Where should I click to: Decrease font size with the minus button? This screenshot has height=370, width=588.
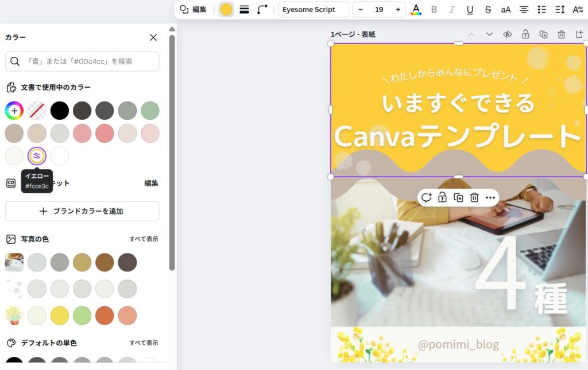[x=361, y=9]
